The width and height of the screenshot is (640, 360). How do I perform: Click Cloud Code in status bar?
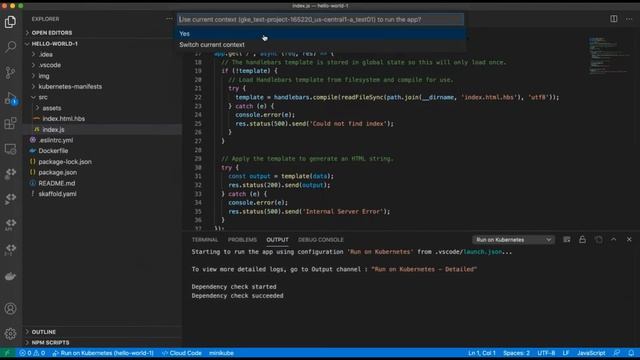pos(182,353)
